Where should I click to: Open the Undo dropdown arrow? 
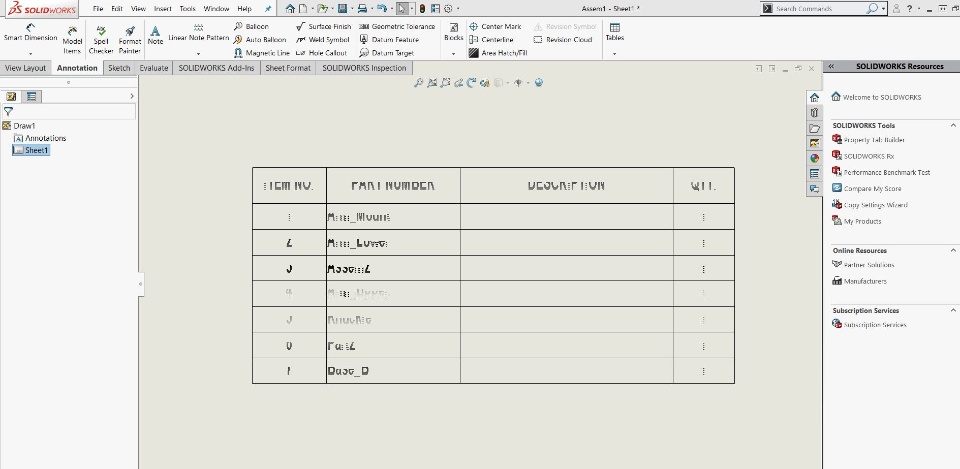(391, 9)
